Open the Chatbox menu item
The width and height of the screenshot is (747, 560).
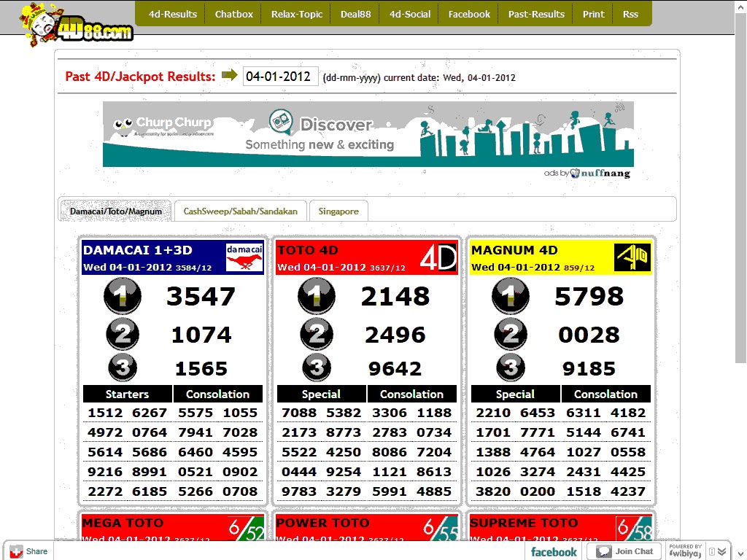click(x=233, y=14)
